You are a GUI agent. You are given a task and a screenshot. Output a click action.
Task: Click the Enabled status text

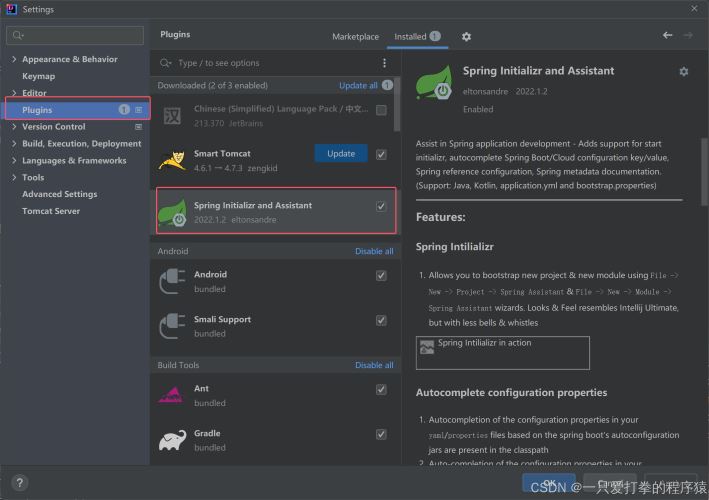(478, 109)
